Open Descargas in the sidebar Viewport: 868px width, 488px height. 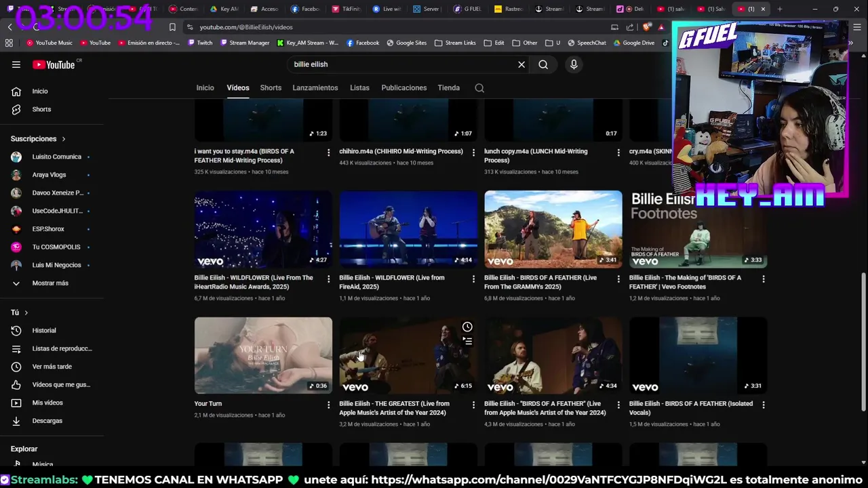coord(47,421)
